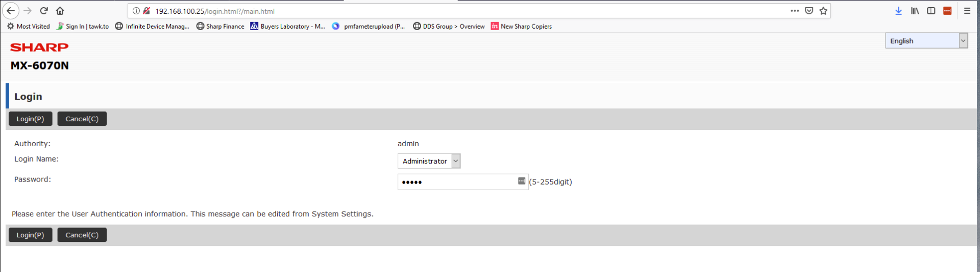Open the hamburger application menu

(967, 11)
